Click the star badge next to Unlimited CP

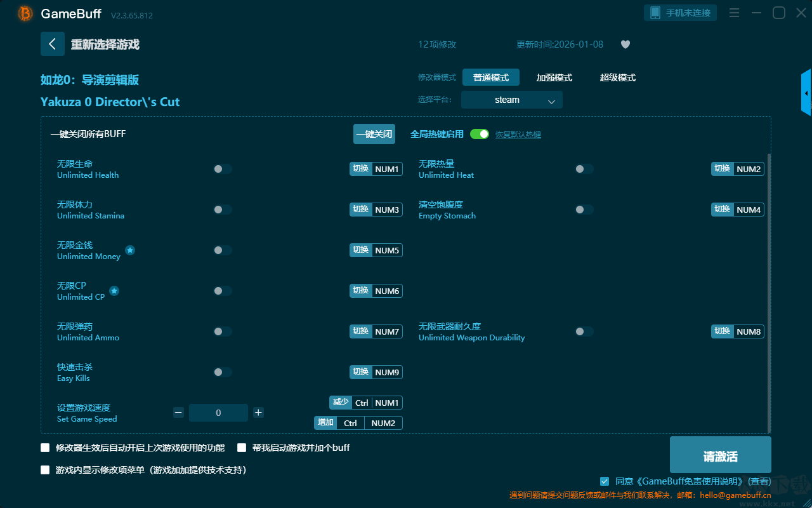point(114,291)
